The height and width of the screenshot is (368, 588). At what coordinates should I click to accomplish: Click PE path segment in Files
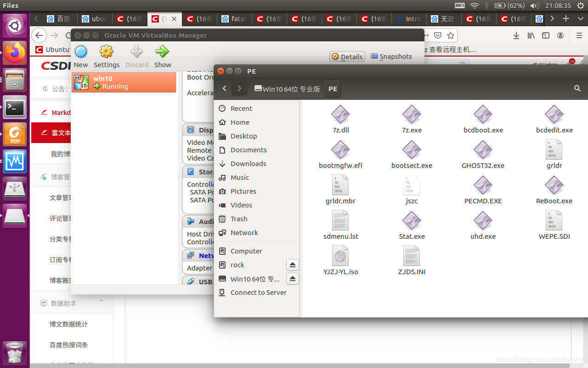[333, 89]
